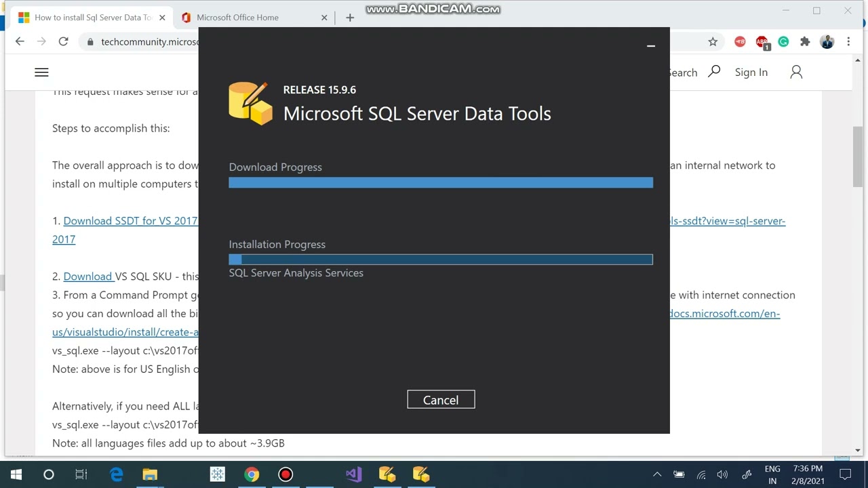Screen dimensions: 868x488
Task: Open File Explorer from the taskbar
Action: 150,474
